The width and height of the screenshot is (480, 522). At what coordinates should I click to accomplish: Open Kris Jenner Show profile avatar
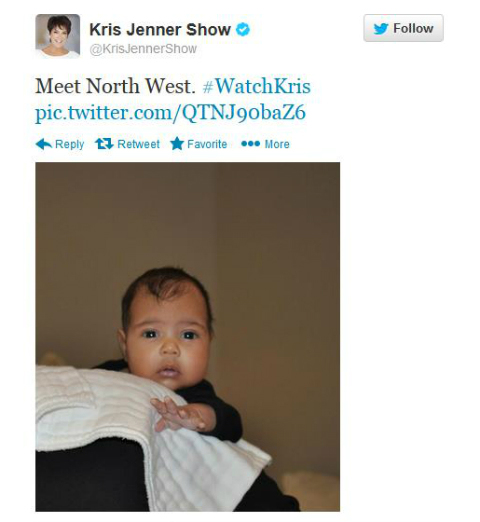tap(58, 36)
